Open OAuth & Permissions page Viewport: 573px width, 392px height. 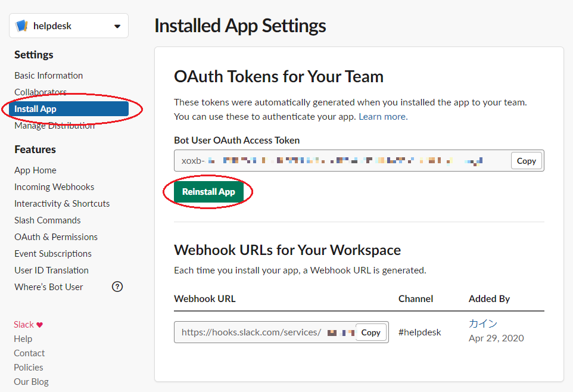[56, 237]
